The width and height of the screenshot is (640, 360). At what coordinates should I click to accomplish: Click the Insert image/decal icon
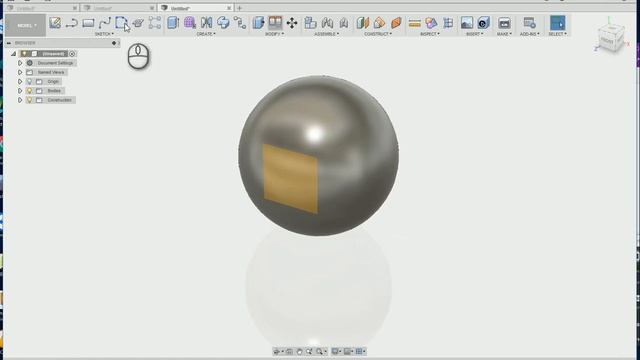click(x=467, y=22)
